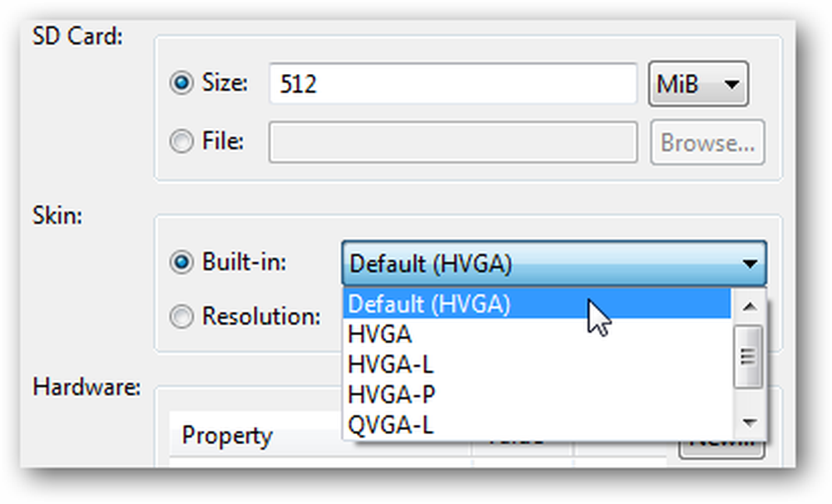Choose QVGA-L from the skin list
Screen dimensions: 832x504
pos(537,424)
